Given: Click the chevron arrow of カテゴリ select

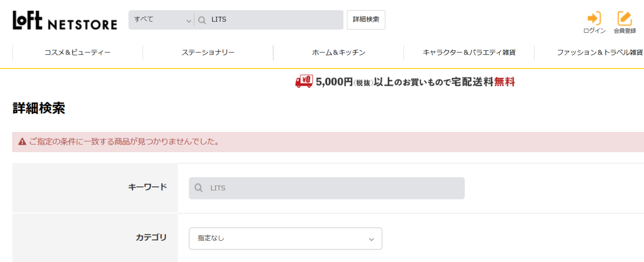Looking at the screenshot, I should pyautogui.click(x=371, y=239).
